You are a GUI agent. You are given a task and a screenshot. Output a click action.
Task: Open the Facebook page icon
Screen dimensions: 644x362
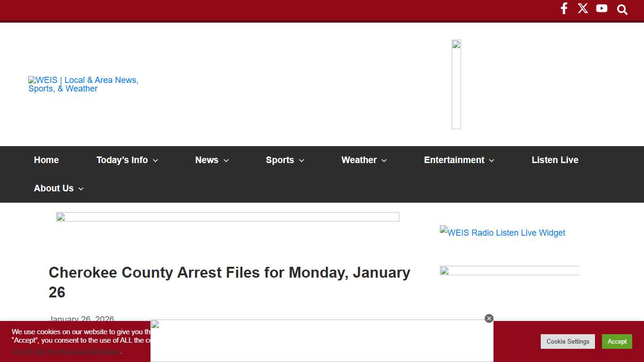564,8
